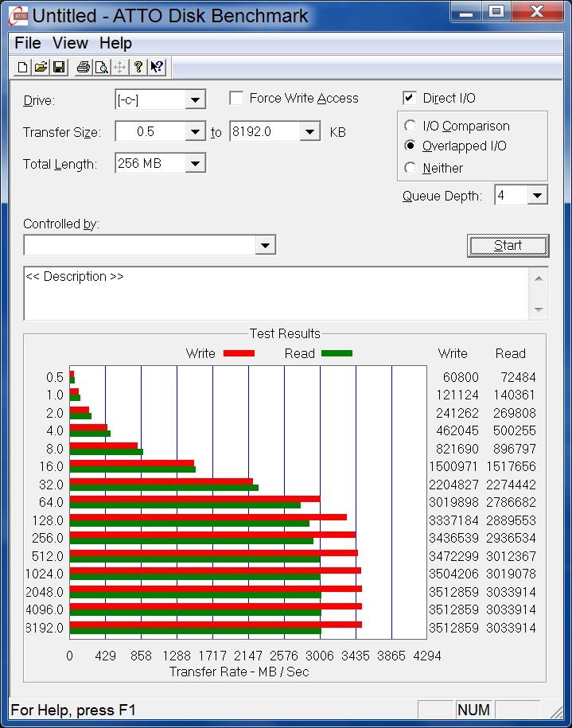The width and height of the screenshot is (572, 728).
Task: Click the Description scrollbar up arrow
Action: [x=539, y=278]
